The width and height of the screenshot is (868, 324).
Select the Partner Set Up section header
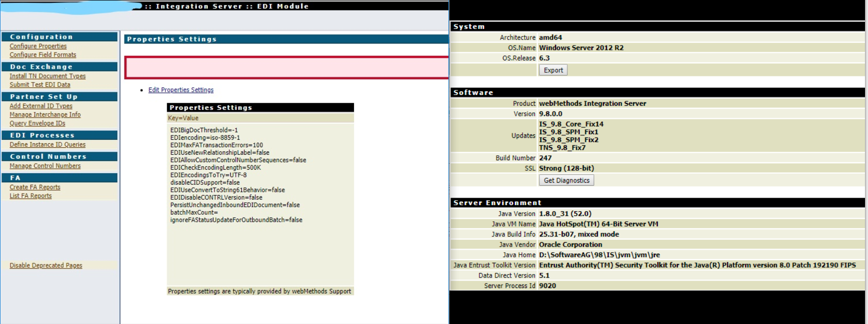pos(59,97)
